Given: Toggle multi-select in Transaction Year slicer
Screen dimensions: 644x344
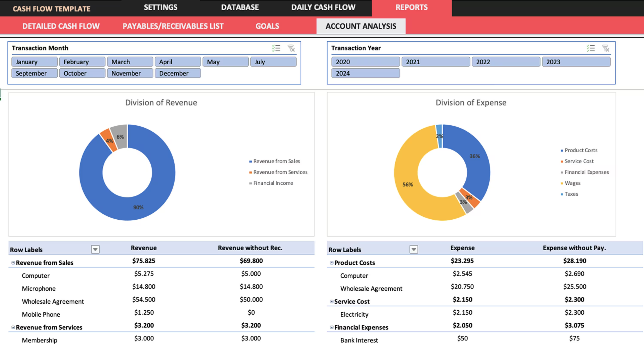Looking at the screenshot, I should 590,48.
